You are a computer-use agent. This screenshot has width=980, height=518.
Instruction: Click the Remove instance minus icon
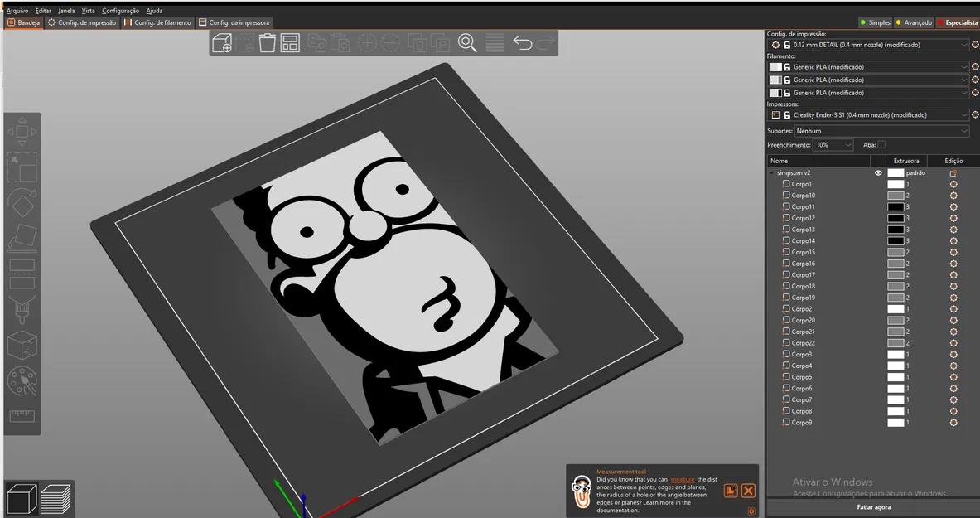(x=390, y=43)
